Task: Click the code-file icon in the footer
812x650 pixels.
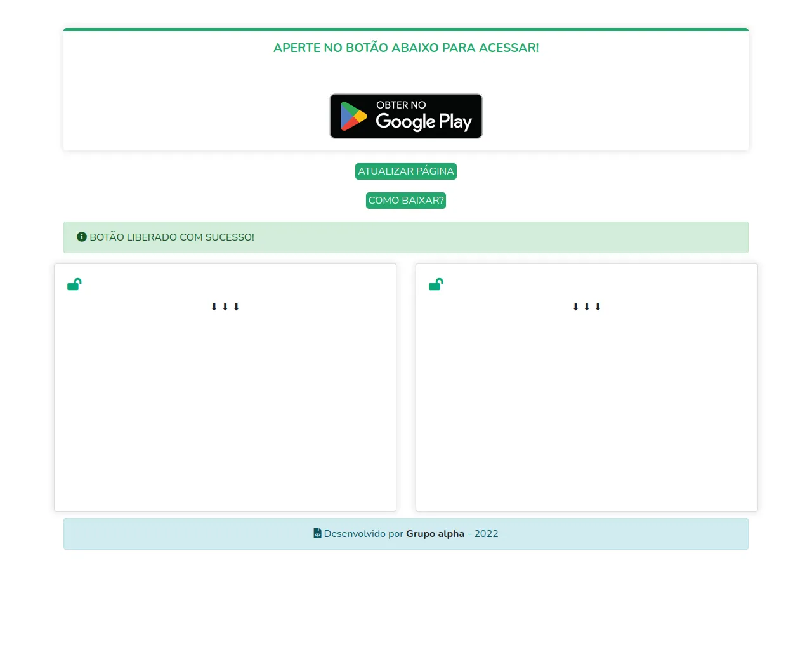Action: 317,534
